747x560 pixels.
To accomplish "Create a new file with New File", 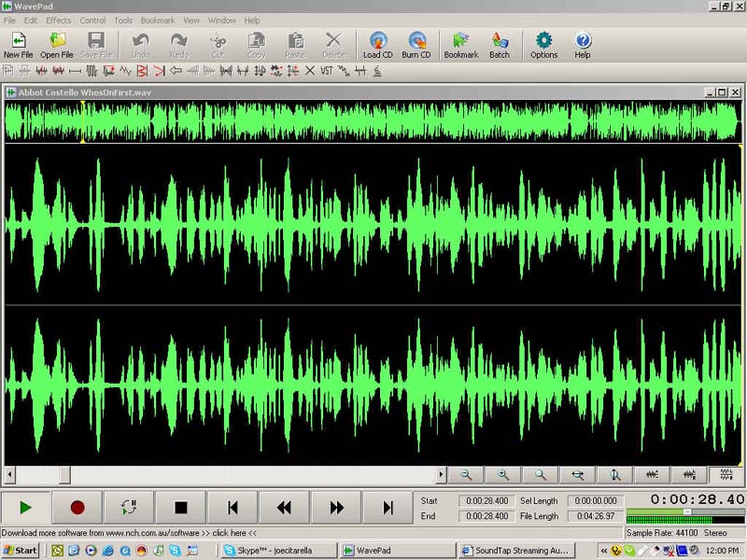I will 18,45.
